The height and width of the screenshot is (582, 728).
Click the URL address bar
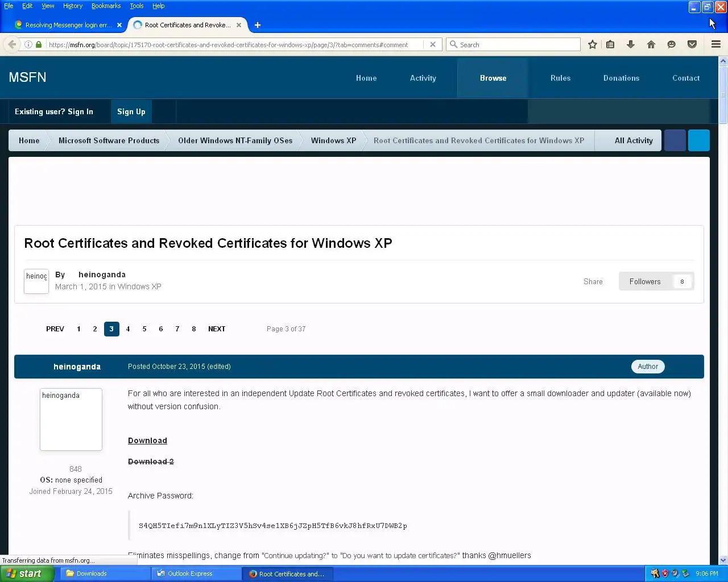click(233, 44)
